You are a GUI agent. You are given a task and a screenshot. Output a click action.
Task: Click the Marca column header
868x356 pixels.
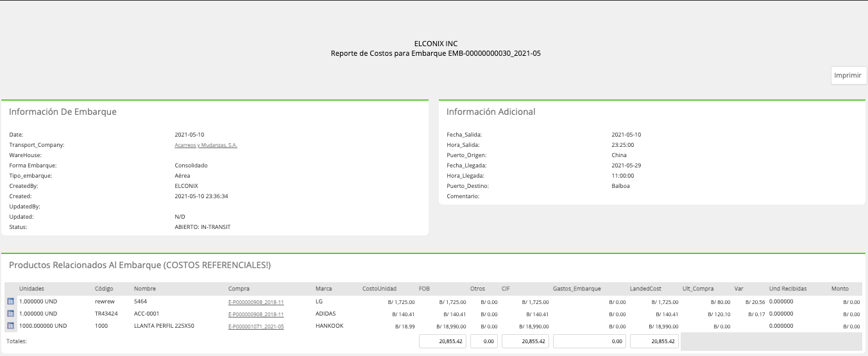pyautogui.click(x=324, y=289)
